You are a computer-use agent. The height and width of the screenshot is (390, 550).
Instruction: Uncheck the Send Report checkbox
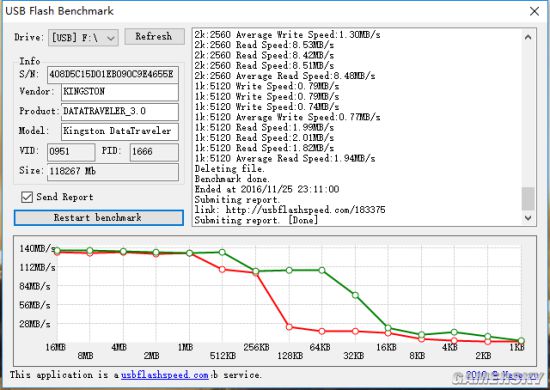pyautogui.click(x=27, y=197)
